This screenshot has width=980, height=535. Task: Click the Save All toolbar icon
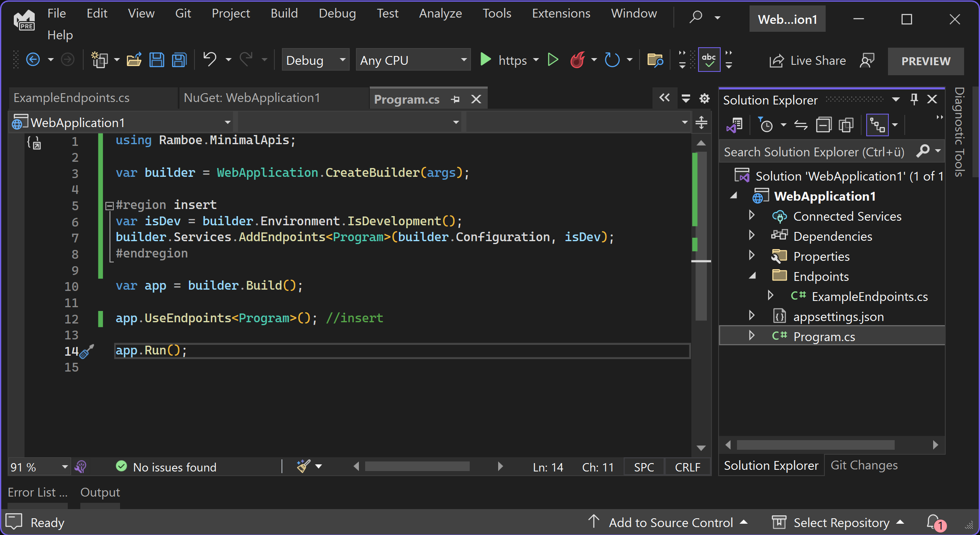(x=179, y=60)
